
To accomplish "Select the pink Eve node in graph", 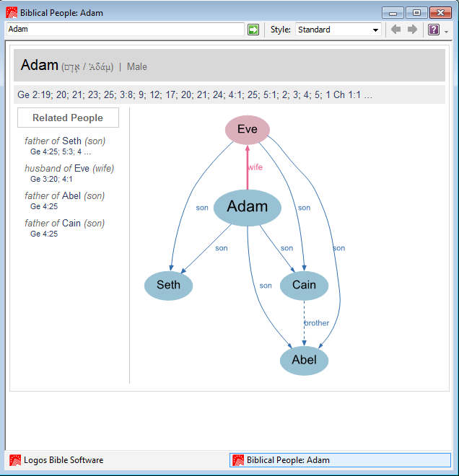I will click(x=248, y=130).
